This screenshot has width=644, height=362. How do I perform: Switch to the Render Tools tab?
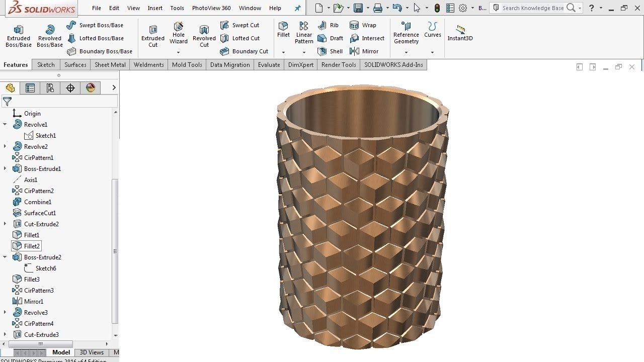[x=339, y=65]
